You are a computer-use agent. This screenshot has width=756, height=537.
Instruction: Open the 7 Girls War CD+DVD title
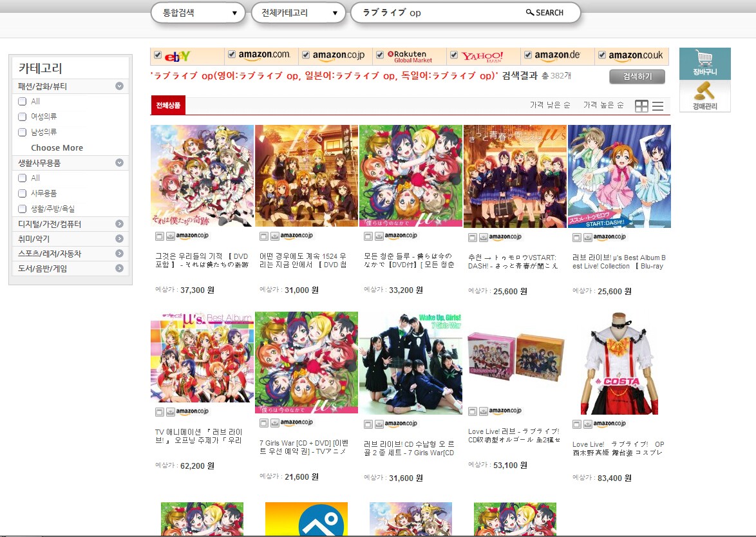[x=304, y=447]
